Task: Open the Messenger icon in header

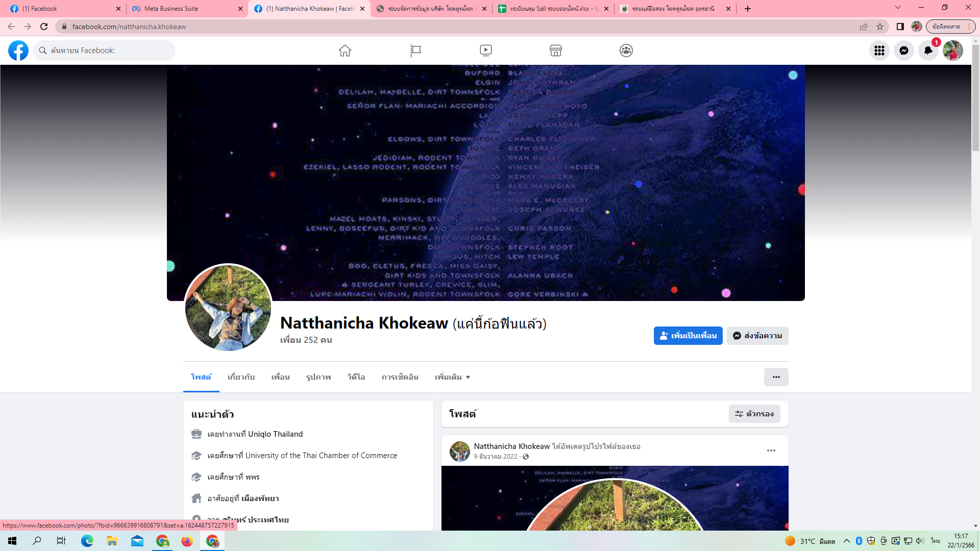Action: [904, 51]
